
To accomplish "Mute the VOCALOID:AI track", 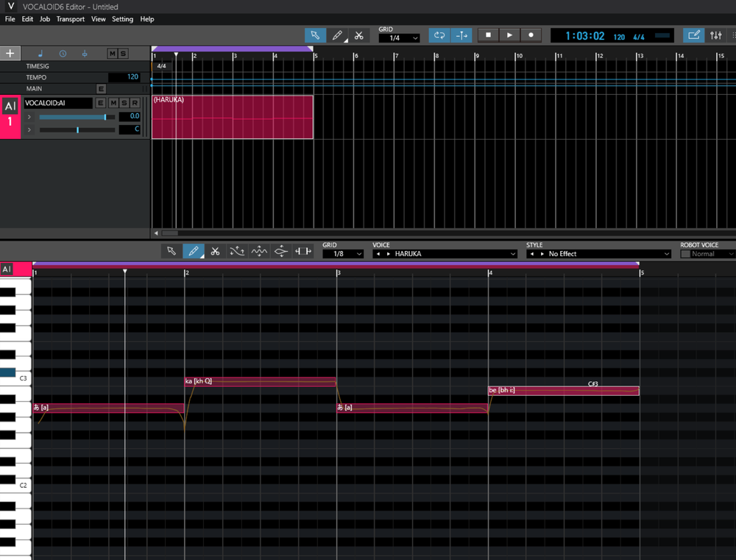I will click(113, 103).
